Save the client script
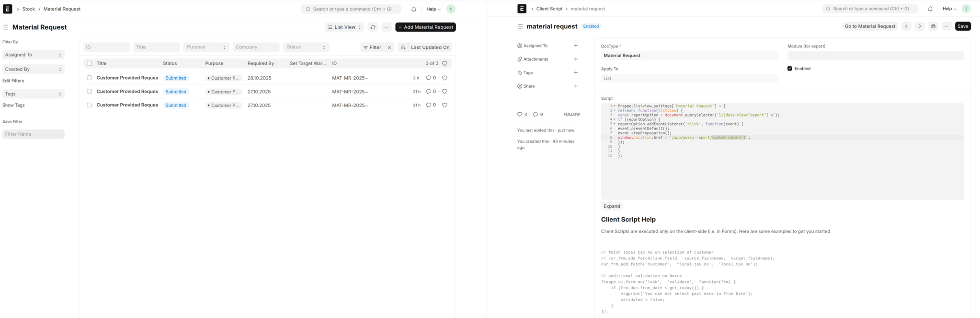This screenshot has height=318, width=980. (x=962, y=26)
